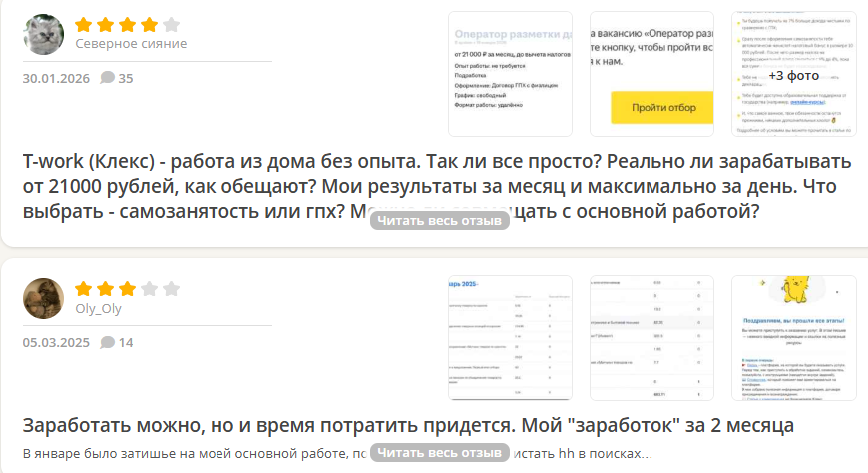Open the "Поздравляем" yellow cat thumbnail
The width and height of the screenshot is (868, 473).
793,338
